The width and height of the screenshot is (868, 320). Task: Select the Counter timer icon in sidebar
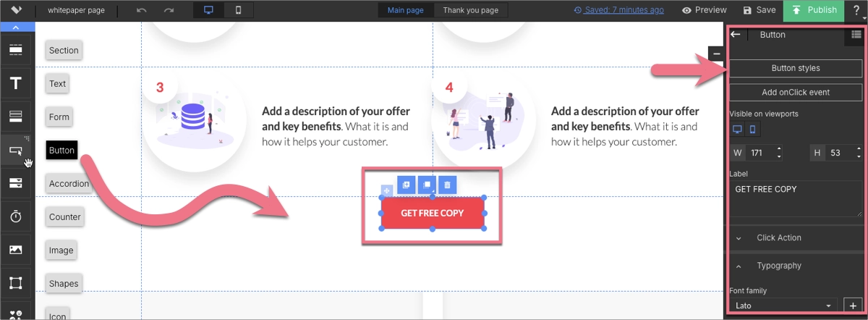[x=15, y=216]
